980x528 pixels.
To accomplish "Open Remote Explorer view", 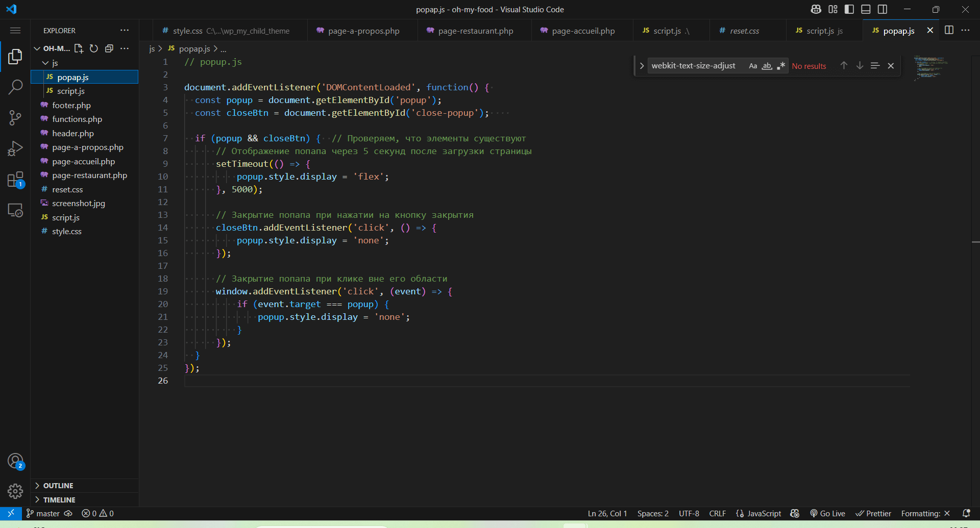I will pos(15,210).
